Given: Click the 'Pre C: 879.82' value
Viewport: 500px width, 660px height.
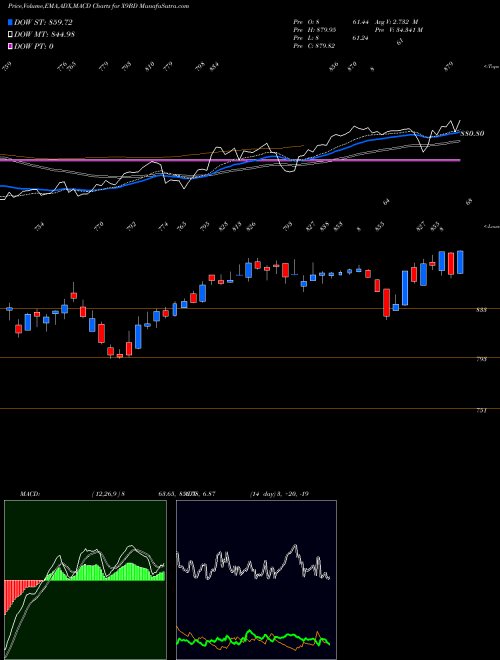Looking at the screenshot, I should point(314,46).
